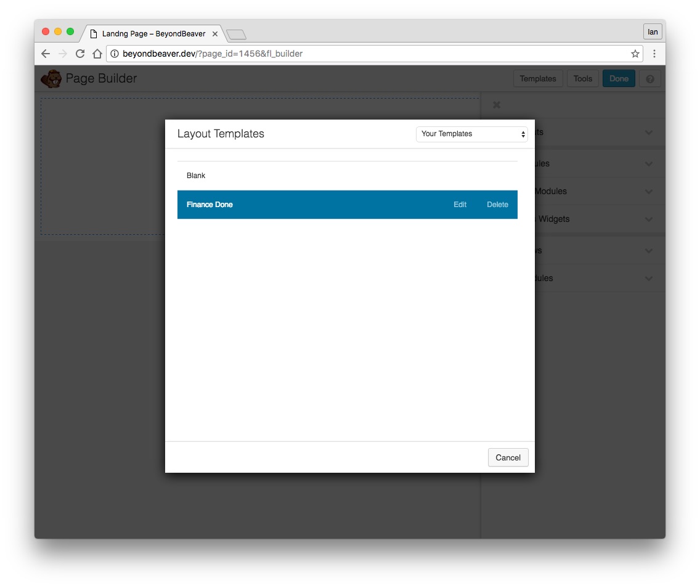Open the Chrome three-dot menu
This screenshot has height=588, width=700.
tap(654, 54)
